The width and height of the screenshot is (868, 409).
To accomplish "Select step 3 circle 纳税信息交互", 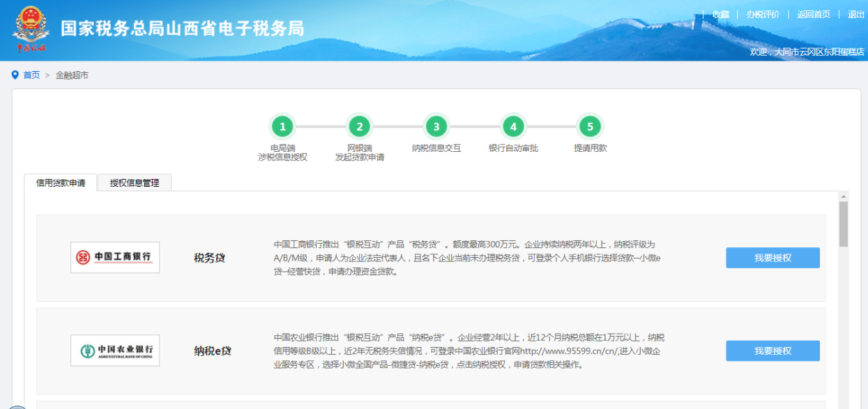I will [436, 127].
